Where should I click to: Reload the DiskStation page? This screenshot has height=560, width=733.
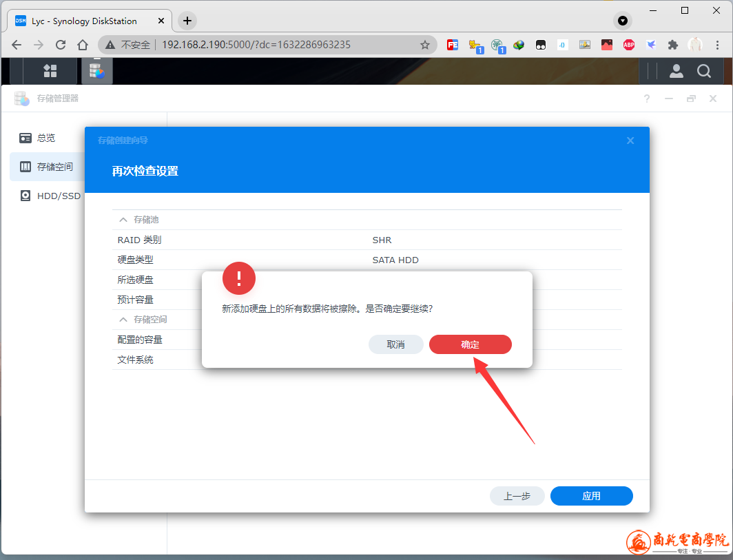pos(61,45)
